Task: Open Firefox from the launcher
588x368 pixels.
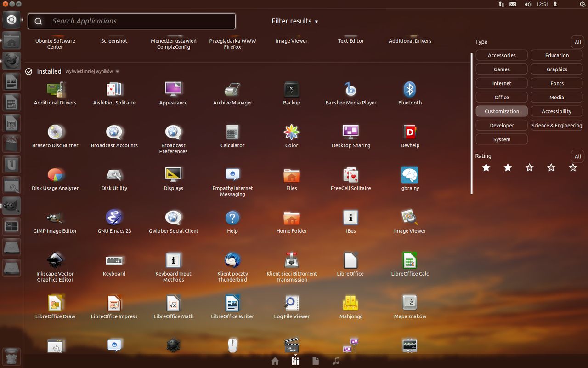Action: [11, 61]
